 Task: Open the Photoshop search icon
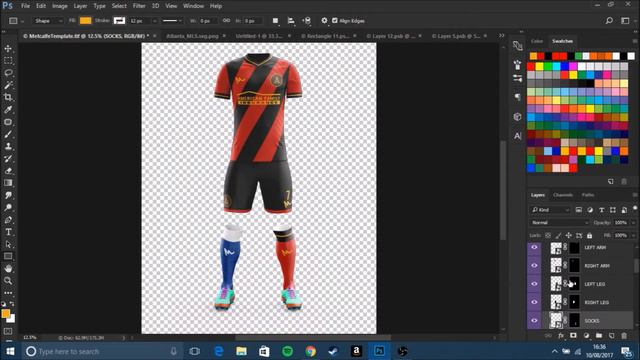[x=609, y=20]
